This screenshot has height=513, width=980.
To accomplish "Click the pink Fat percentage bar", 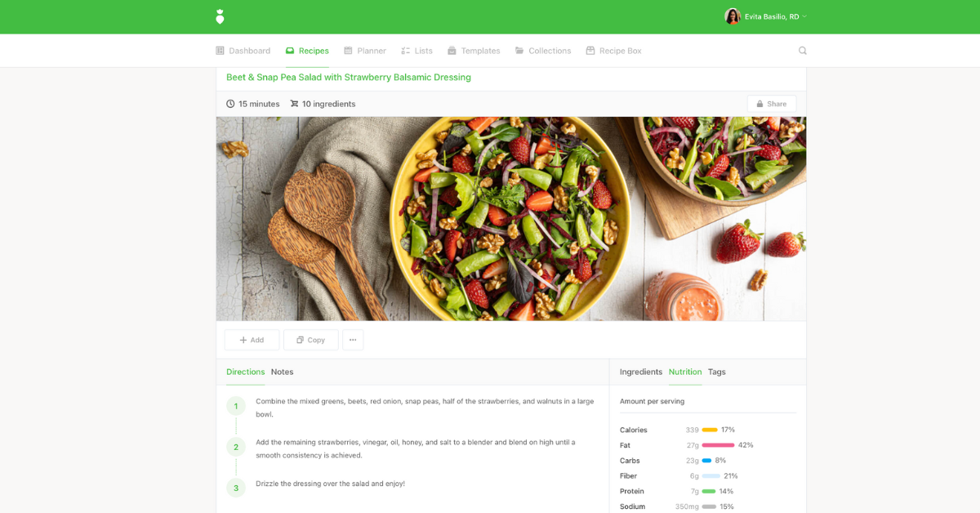I will click(718, 445).
